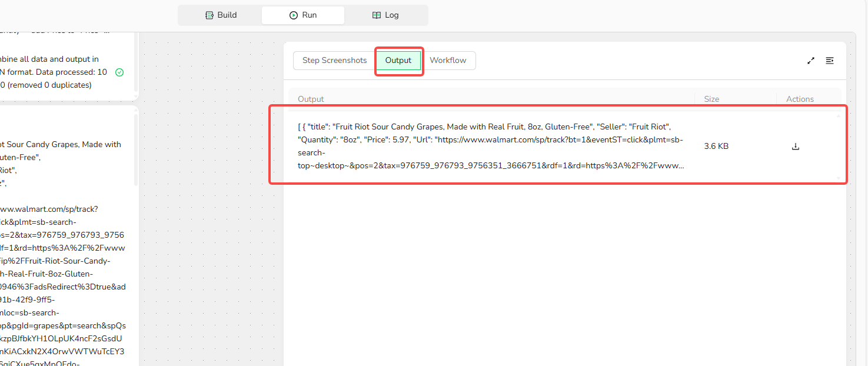Click the green checkmark status icon

point(119,72)
